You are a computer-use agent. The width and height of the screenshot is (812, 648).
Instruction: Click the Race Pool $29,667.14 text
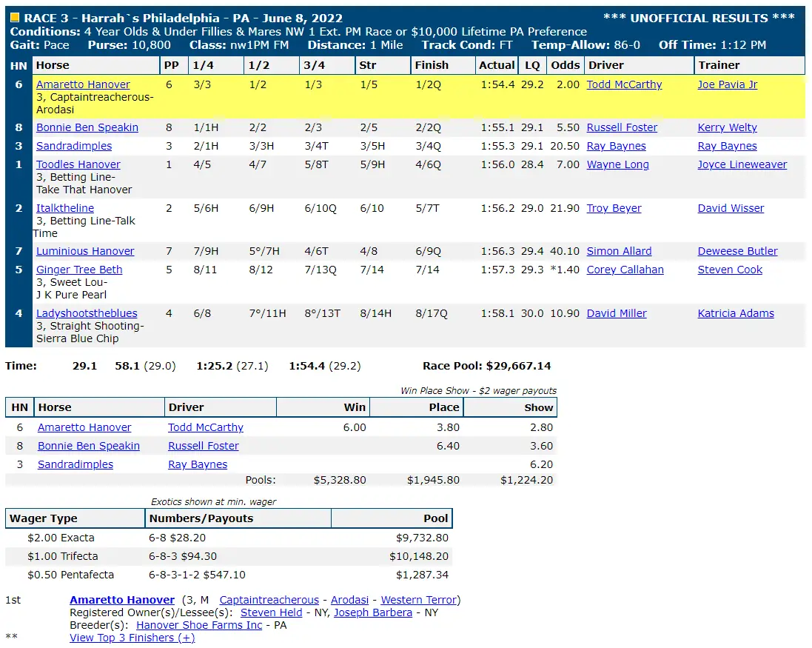487,367
